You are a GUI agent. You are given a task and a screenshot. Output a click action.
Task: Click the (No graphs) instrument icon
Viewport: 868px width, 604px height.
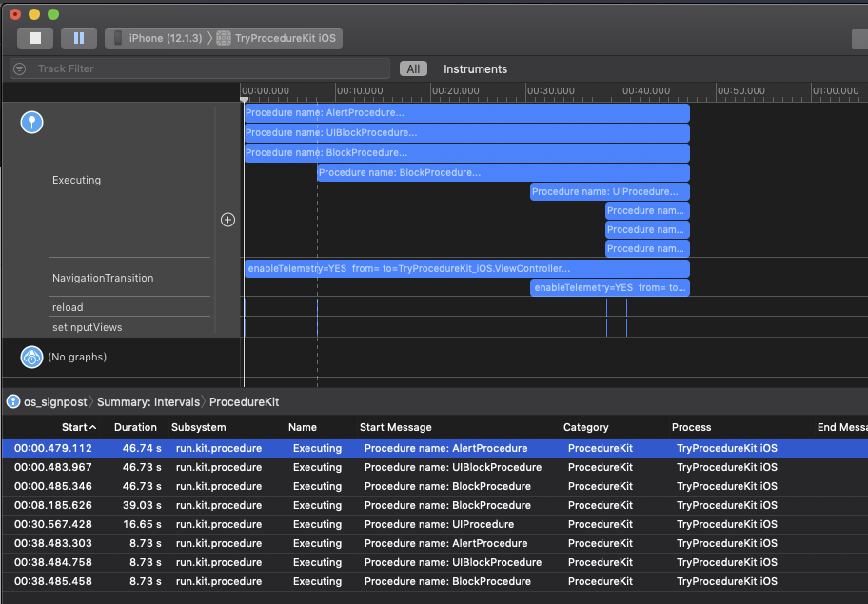[31, 357]
